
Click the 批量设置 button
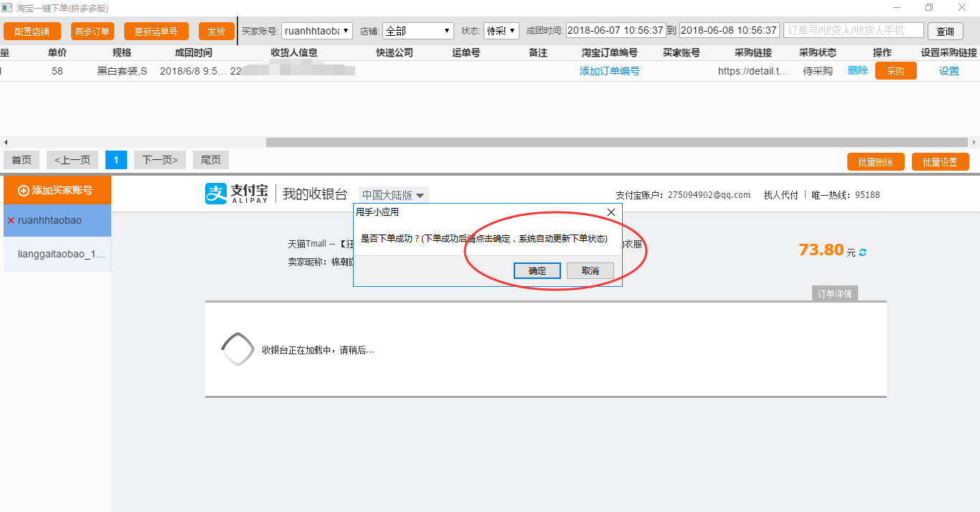coord(941,162)
